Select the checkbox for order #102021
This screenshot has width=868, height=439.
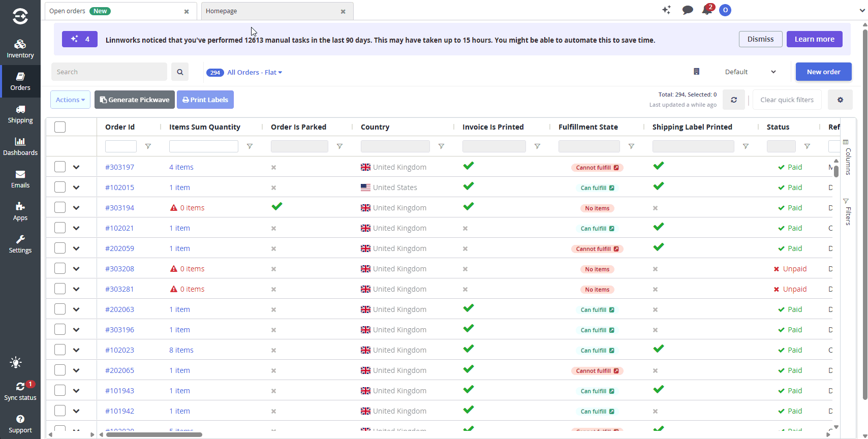click(x=60, y=228)
